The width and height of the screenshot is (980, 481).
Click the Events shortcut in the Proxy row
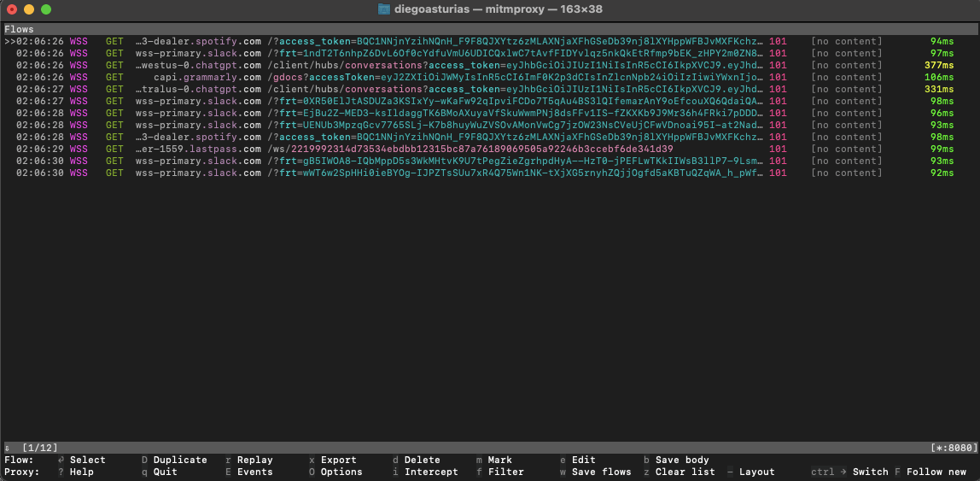[x=255, y=472]
